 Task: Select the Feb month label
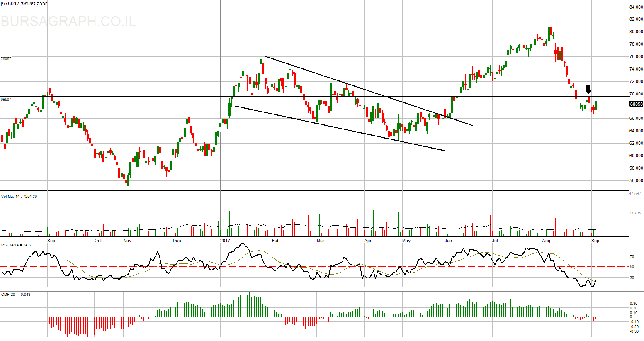[276, 241]
